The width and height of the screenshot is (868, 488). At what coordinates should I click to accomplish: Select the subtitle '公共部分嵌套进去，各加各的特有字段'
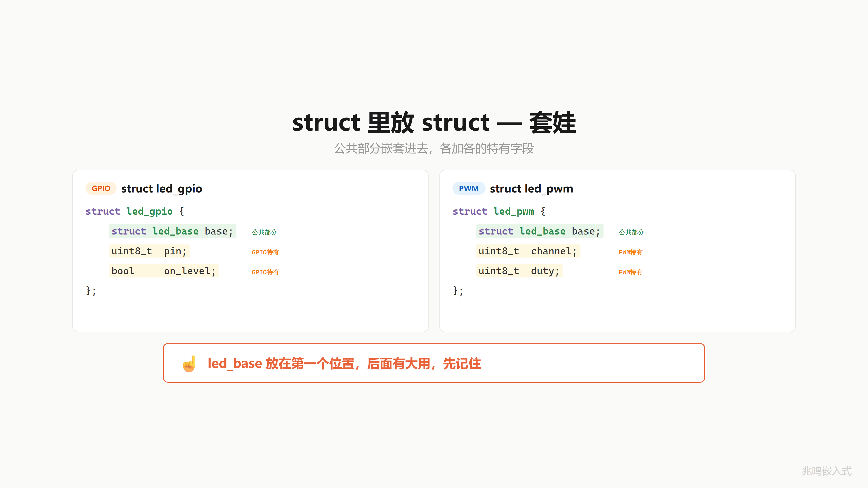tap(434, 148)
